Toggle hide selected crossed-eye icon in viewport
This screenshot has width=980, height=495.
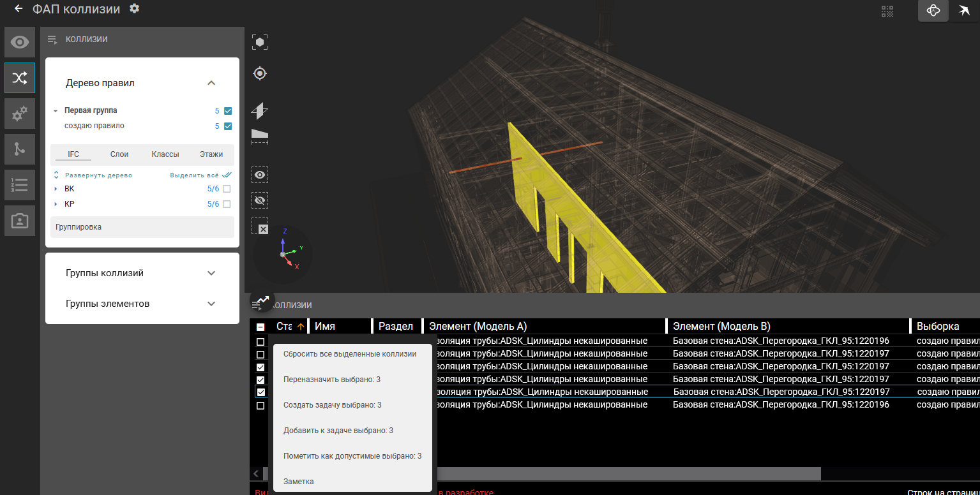coord(260,200)
